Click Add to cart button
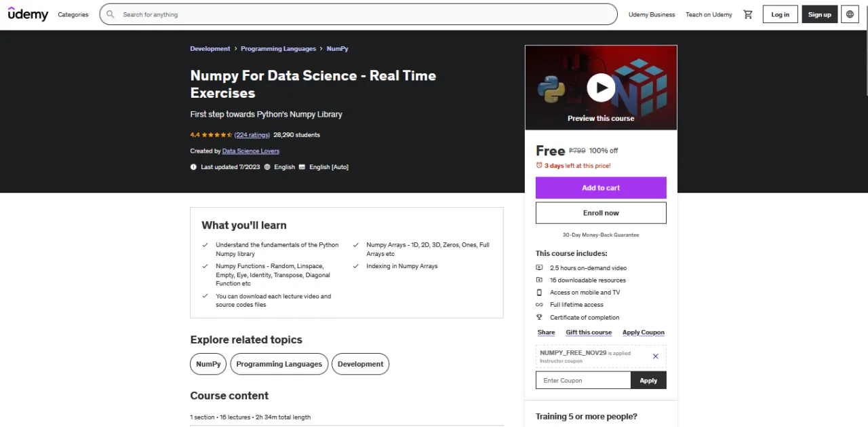868x427 pixels. click(601, 188)
